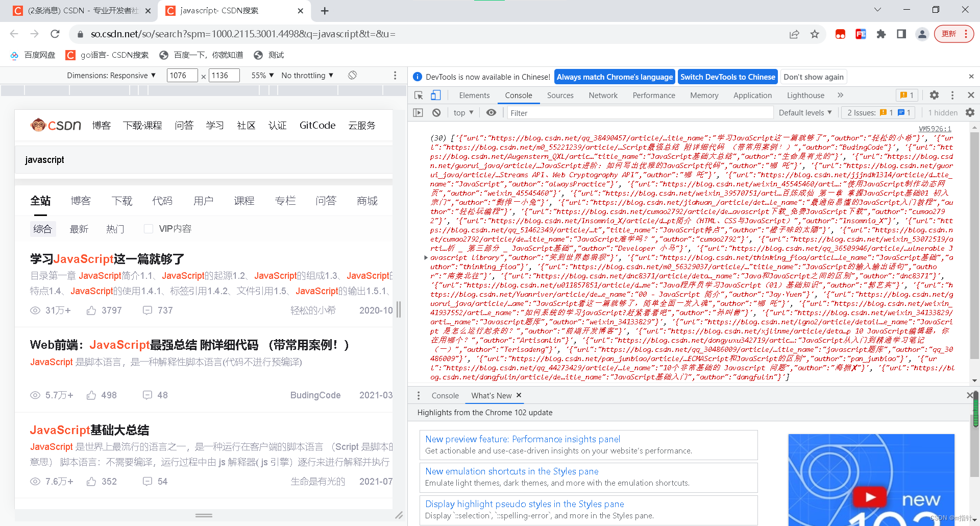980x526 pixels.
Task: Clear the console with the prohibition icon
Action: coord(437,112)
